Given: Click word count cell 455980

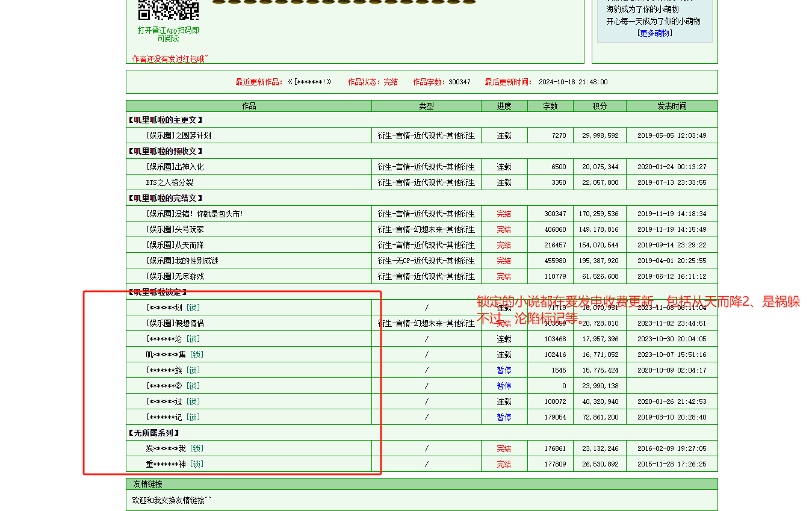Looking at the screenshot, I should point(555,261).
